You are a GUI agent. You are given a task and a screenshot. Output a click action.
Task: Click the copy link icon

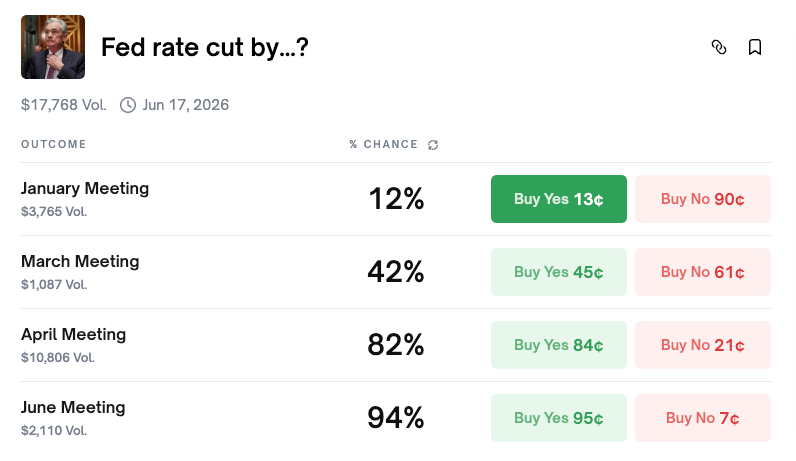point(718,47)
